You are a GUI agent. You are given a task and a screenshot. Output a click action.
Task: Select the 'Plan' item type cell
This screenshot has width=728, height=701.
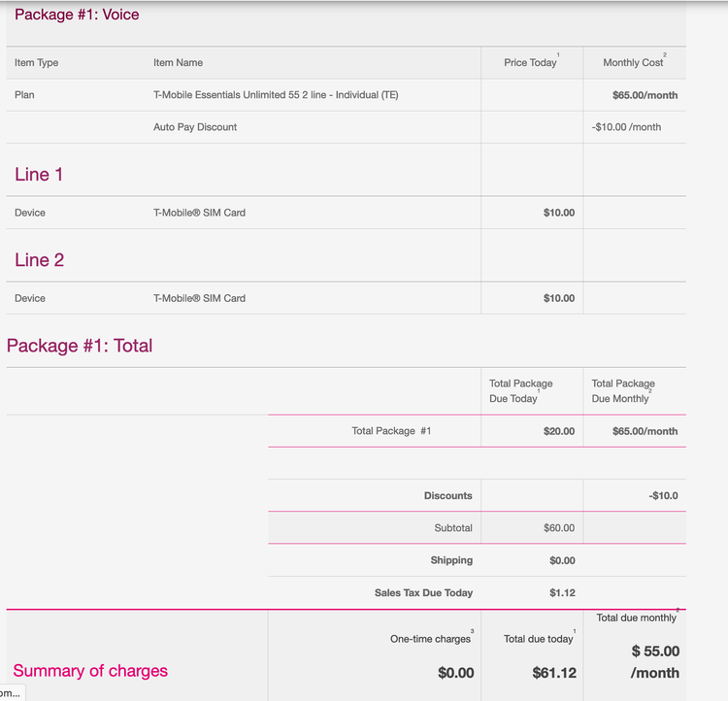point(24,95)
